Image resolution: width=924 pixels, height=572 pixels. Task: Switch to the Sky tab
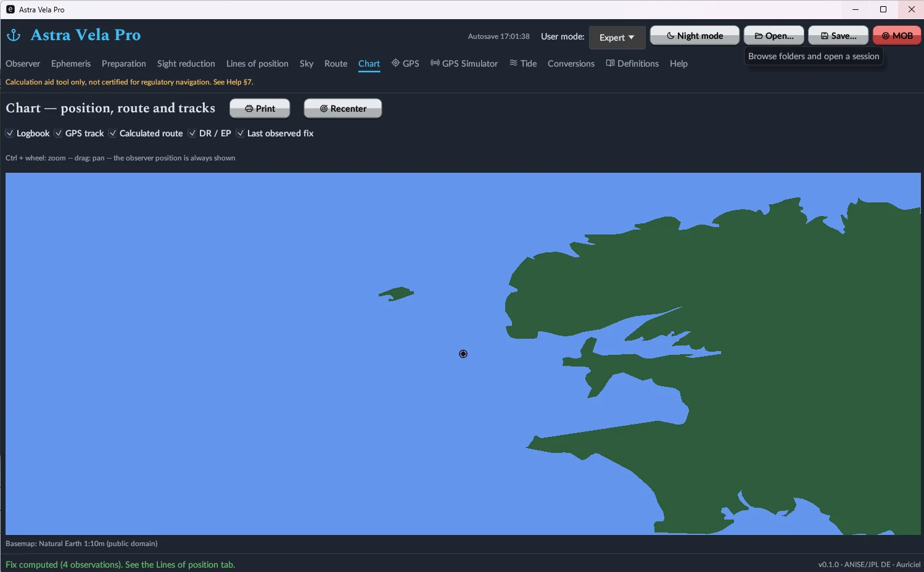tap(307, 64)
